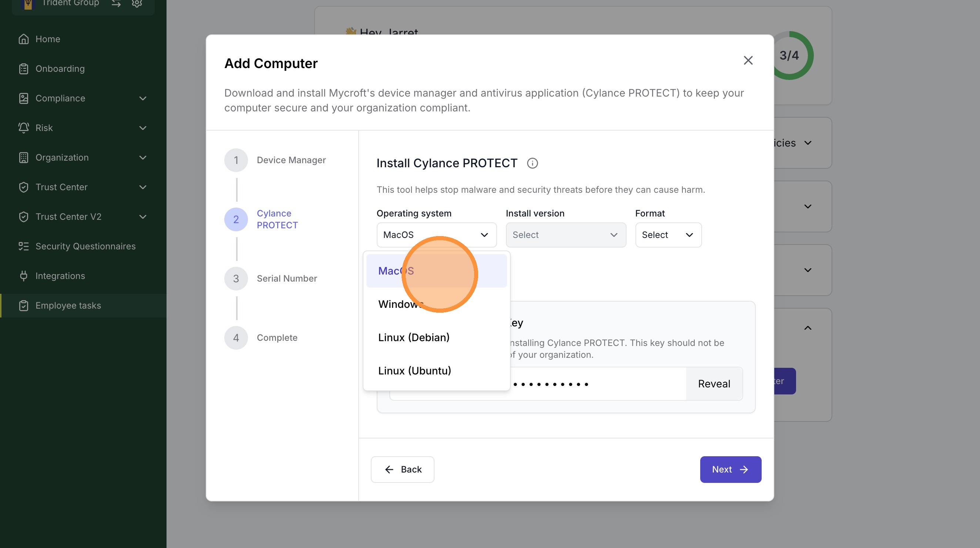Choose Linux (Debian) option
The image size is (980, 548).
click(436, 337)
